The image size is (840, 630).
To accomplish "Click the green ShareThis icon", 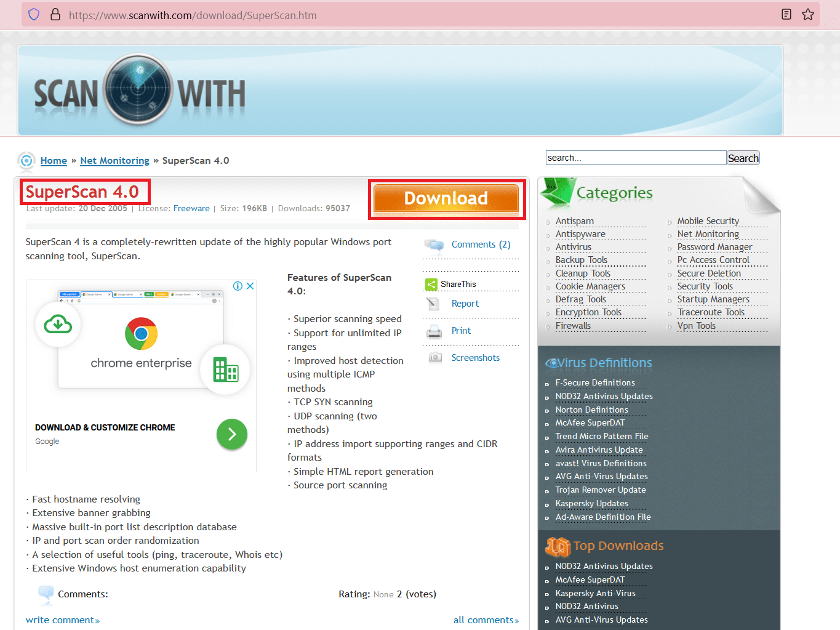I will [431, 285].
